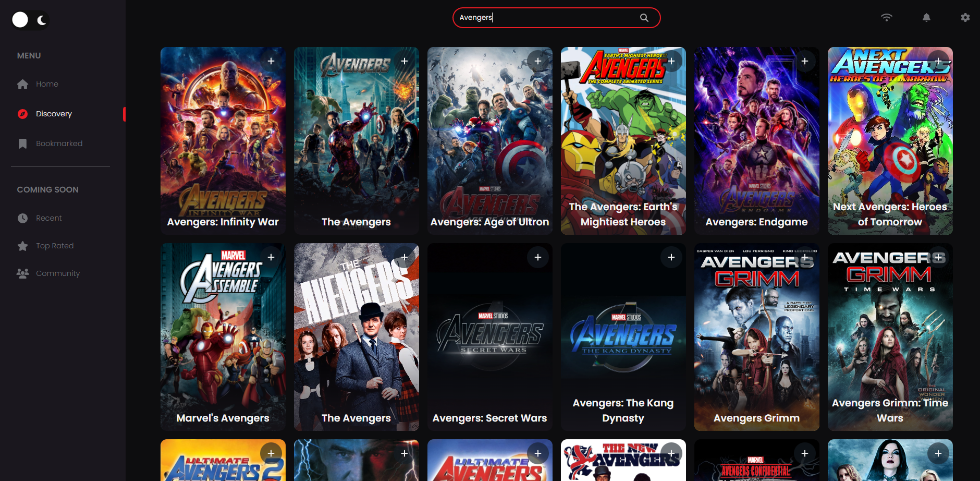Go to Home in sidebar menu
This screenshot has width=980, height=481.
click(x=47, y=84)
